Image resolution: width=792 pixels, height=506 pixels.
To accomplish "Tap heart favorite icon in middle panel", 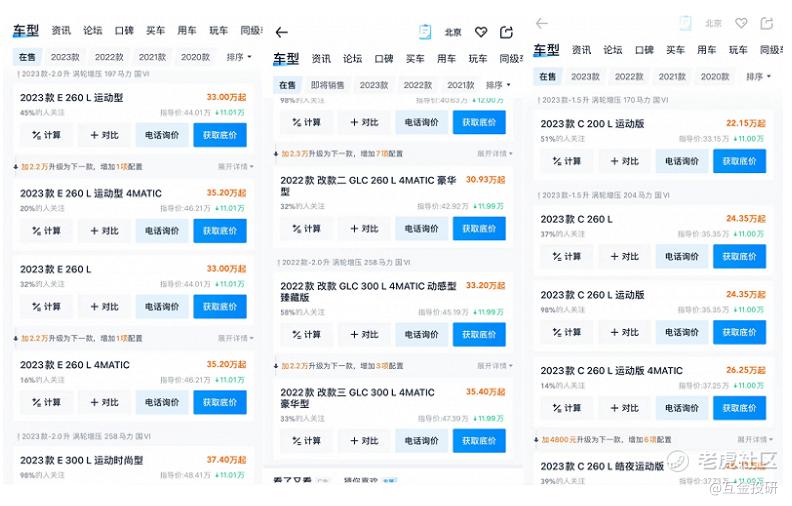I will point(481,32).
